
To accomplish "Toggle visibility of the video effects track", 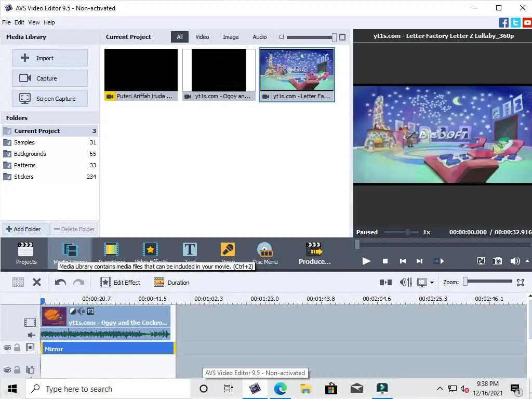I will tap(7, 348).
